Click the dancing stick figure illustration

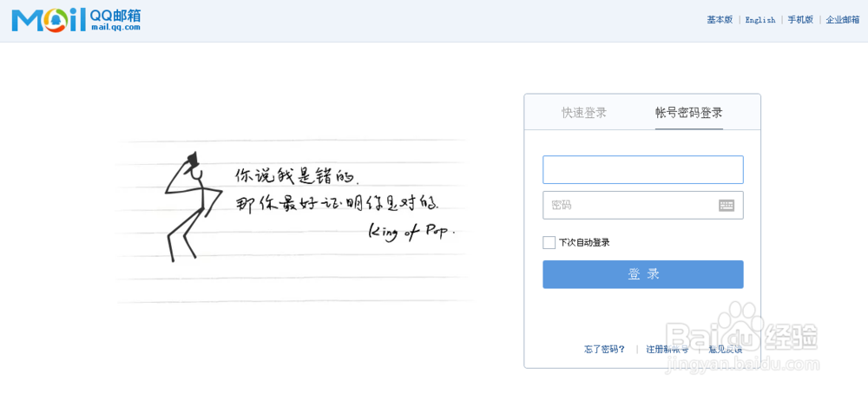tap(193, 207)
